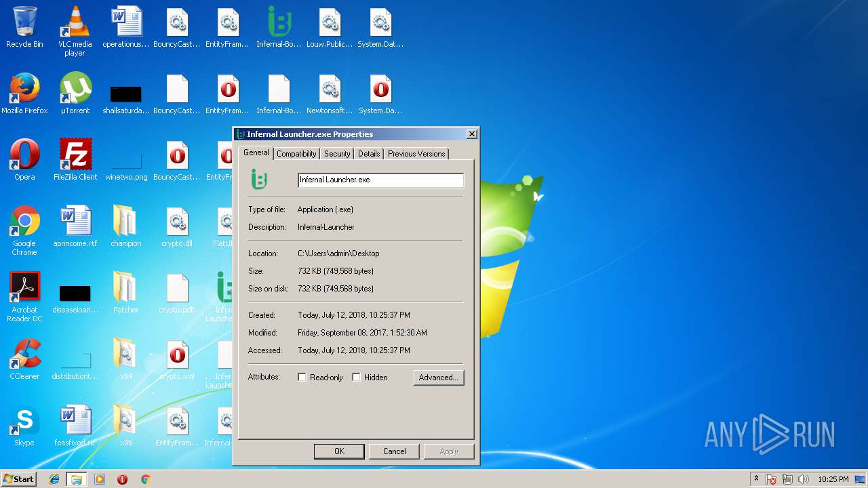The height and width of the screenshot is (488, 868).
Task: Select the Google Chrome desktop shortcut
Action: point(24,230)
